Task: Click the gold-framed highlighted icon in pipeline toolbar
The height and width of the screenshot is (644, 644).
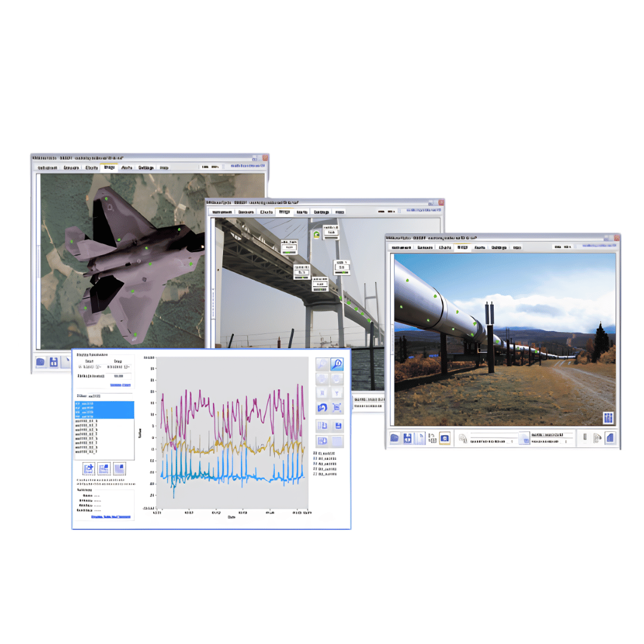Action: click(444, 438)
